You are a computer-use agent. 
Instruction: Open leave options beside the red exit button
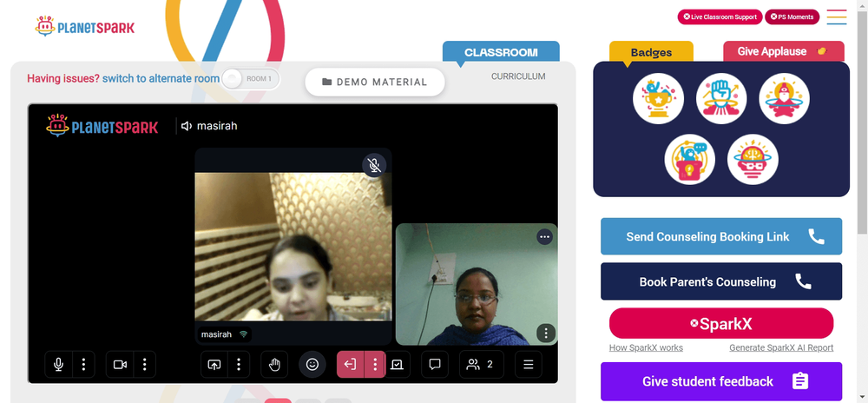pos(375,364)
